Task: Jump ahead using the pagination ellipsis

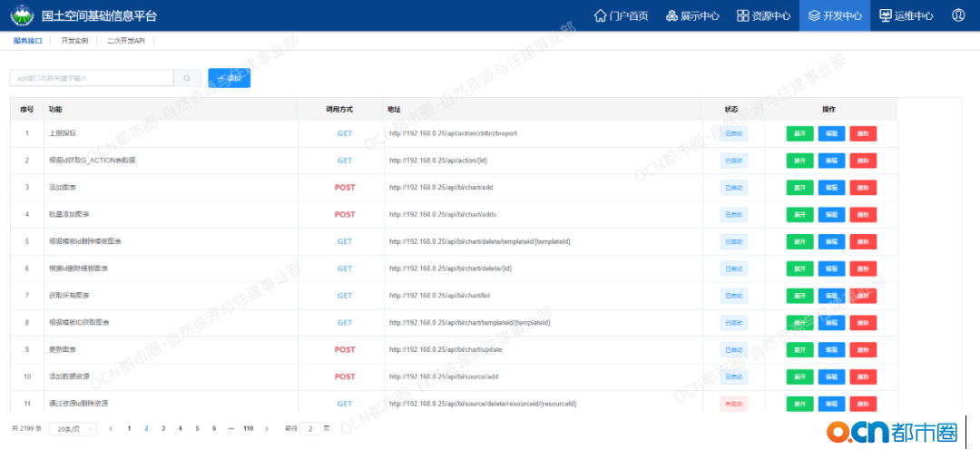Action: tap(230, 428)
